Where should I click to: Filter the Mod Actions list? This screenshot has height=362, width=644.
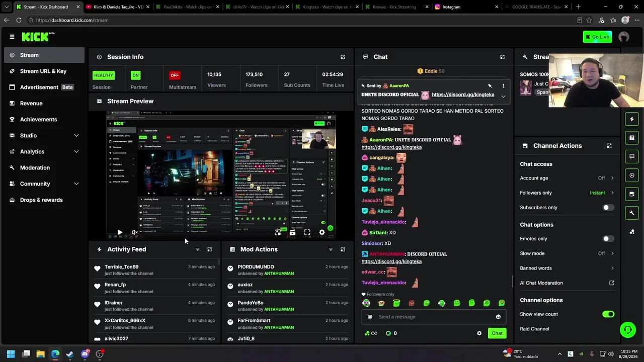click(331, 249)
